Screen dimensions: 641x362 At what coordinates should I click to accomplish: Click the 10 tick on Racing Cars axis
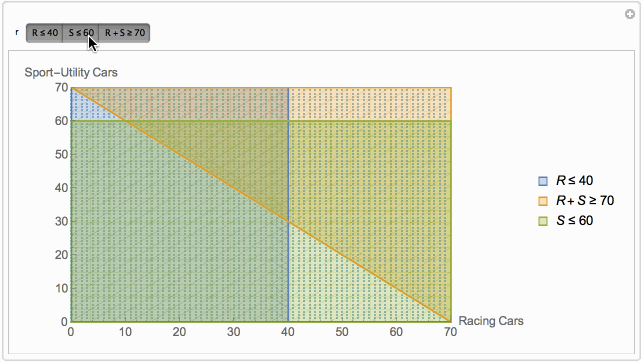pos(125,332)
